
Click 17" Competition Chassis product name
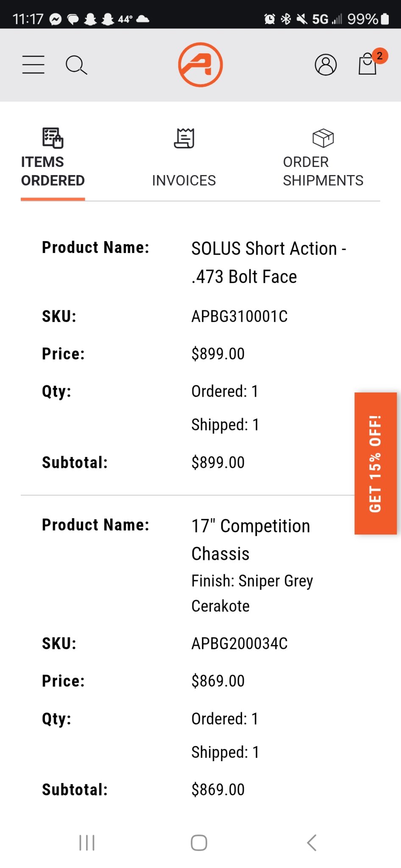tap(251, 540)
